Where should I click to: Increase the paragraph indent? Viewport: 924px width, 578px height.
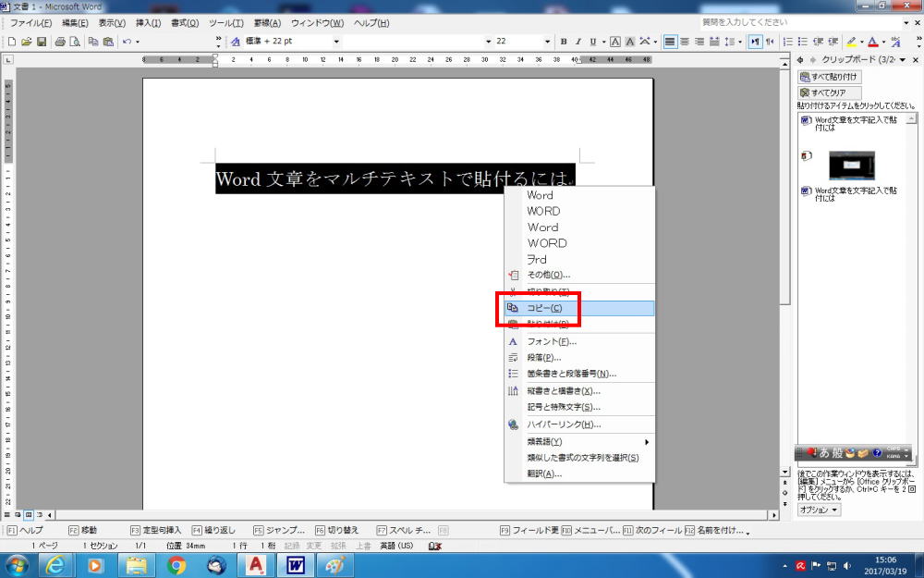[x=833, y=42]
